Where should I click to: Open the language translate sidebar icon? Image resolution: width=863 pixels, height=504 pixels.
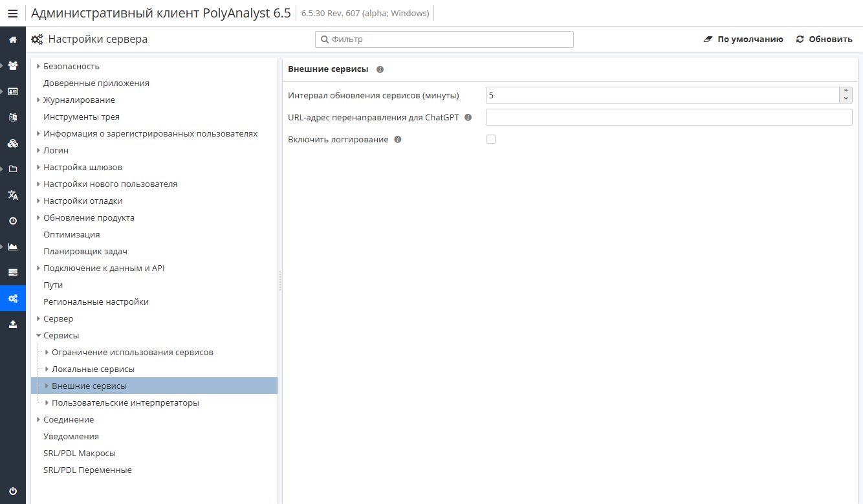click(x=13, y=195)
